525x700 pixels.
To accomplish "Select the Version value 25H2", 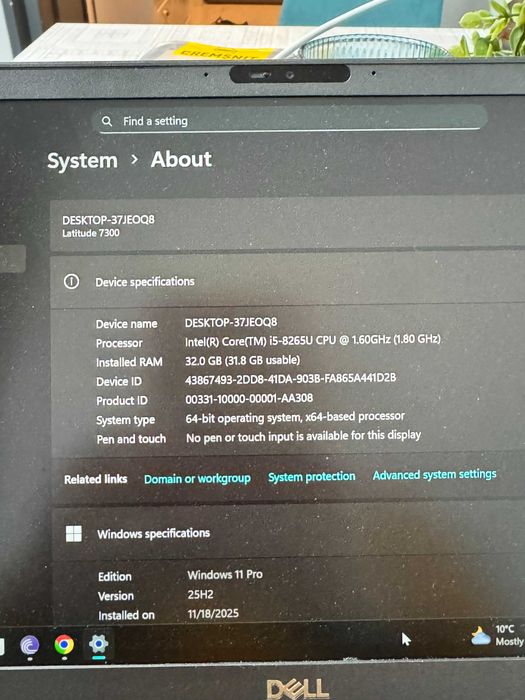I will pyautogui.click(x=200, y=595).
